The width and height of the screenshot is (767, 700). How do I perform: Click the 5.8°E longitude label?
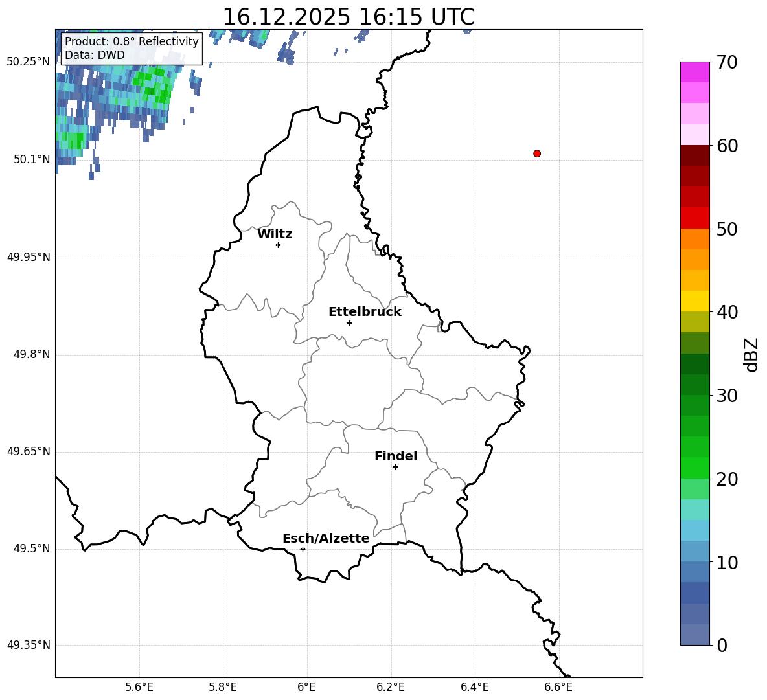pyautogui.click(x=223, y=687)
